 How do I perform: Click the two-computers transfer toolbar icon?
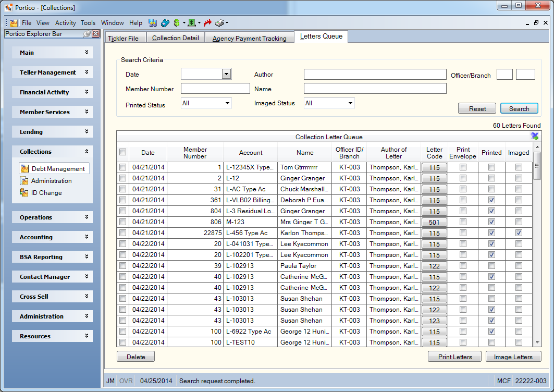153,23
